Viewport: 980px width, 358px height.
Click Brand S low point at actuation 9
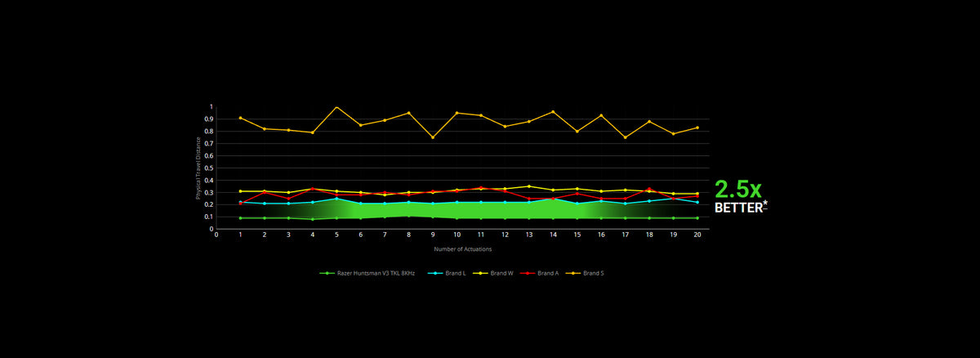pos(433,137)
